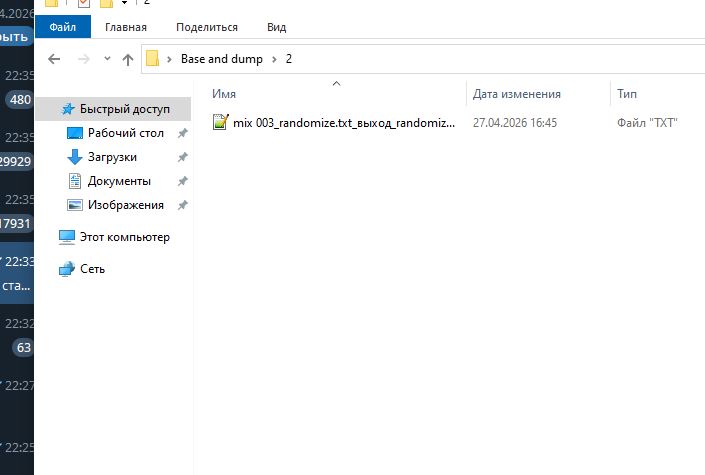
Task: Open Изображения in sidebar
Action: [126, 205]
